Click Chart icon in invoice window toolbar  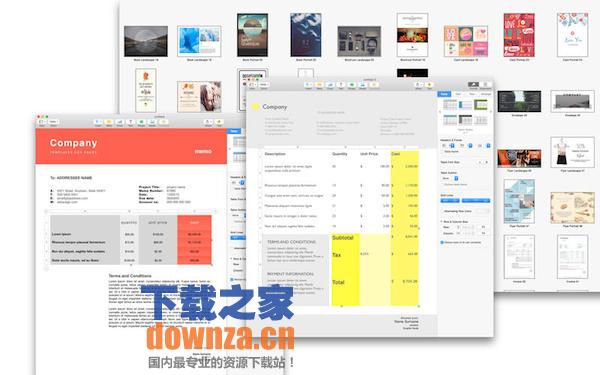point(330,85)
